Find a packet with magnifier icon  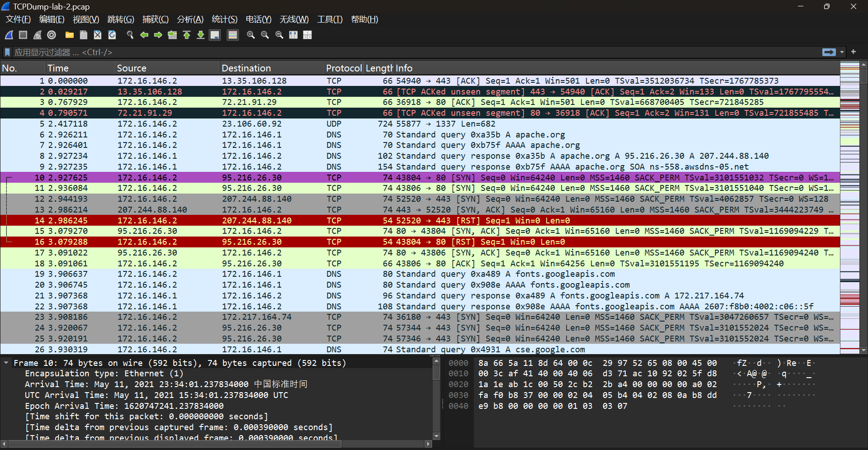130,35
